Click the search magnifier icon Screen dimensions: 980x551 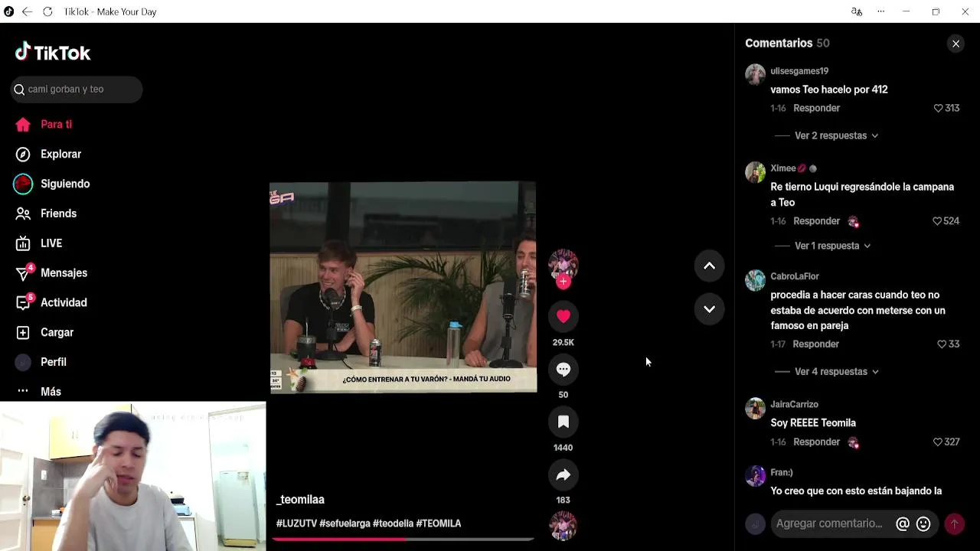19,90
